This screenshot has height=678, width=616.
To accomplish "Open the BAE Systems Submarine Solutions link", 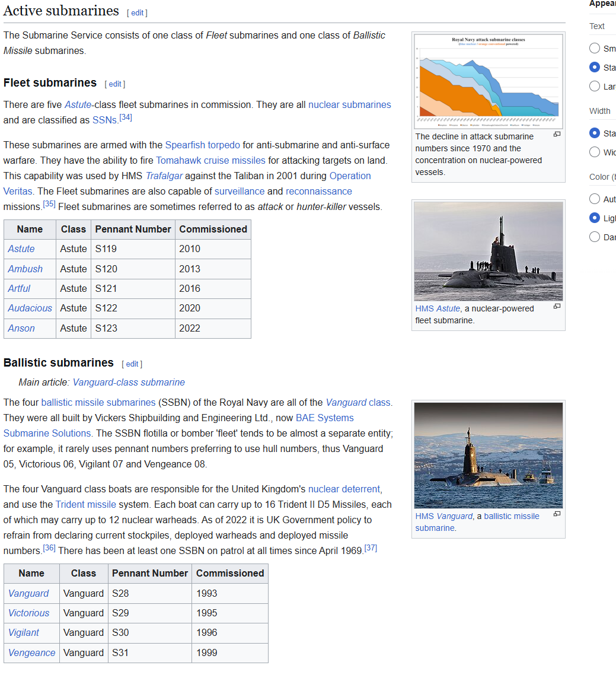I will click(x=324, y=418).
